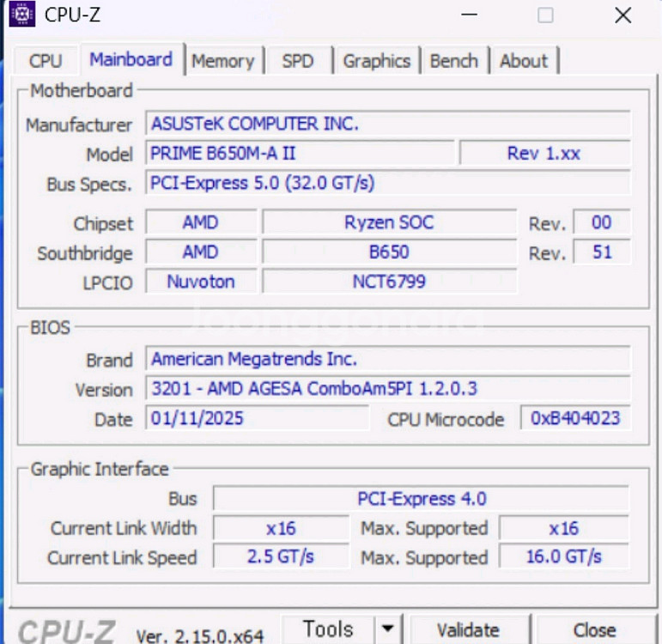Click the southbridge revision 51 value

click(x=602, y=252)
